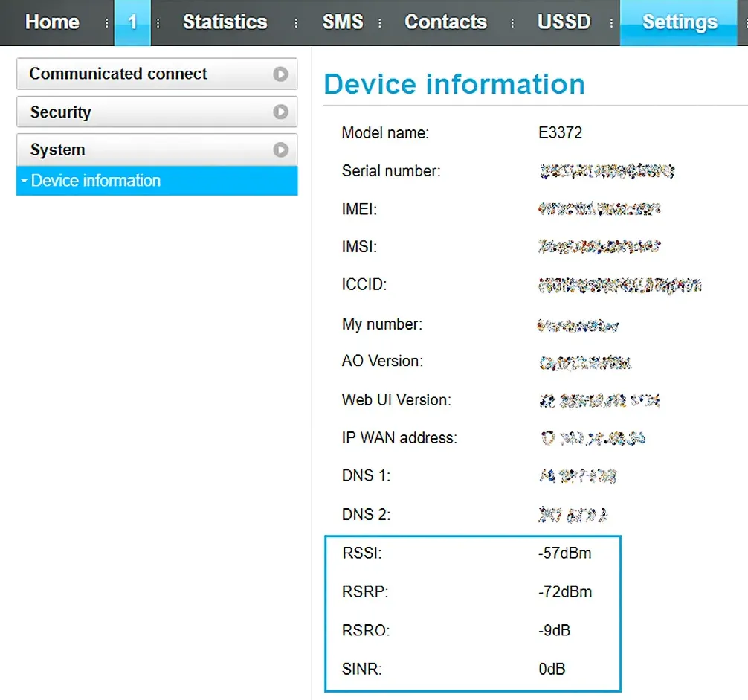748x700 pixels.
Task: Select Device information in sidebar
Action: (x=96, y=181)
